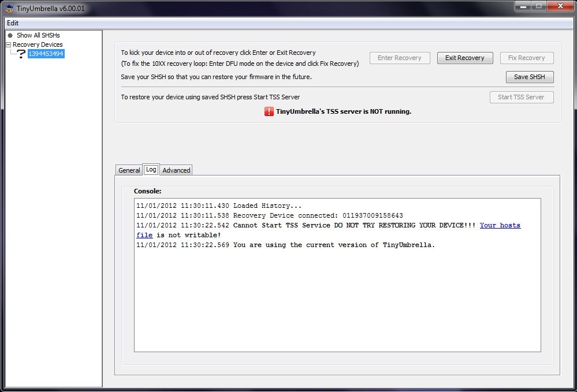Screen dimensions: 577x392
Task: Click the 'Cannot Start TSS Service' log line
Action: point(328,230)
